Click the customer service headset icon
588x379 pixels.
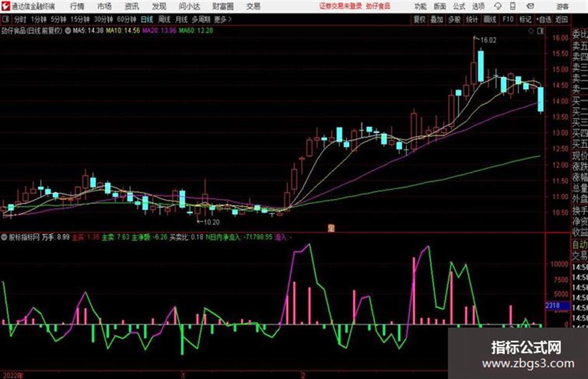pyautogui.click(x=498, y=6)
